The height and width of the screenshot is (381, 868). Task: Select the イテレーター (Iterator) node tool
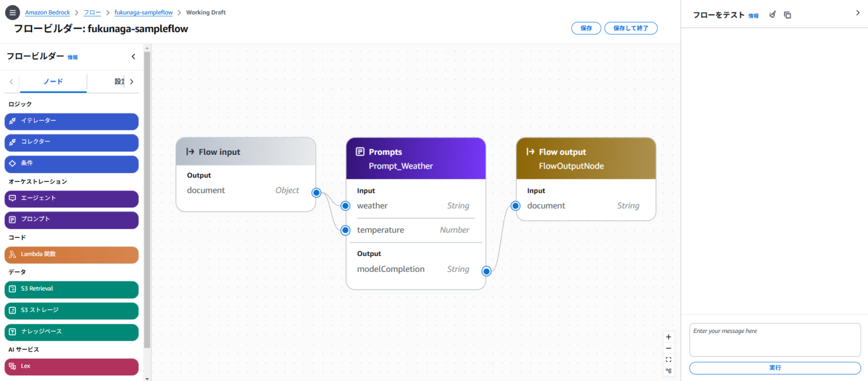71,122
